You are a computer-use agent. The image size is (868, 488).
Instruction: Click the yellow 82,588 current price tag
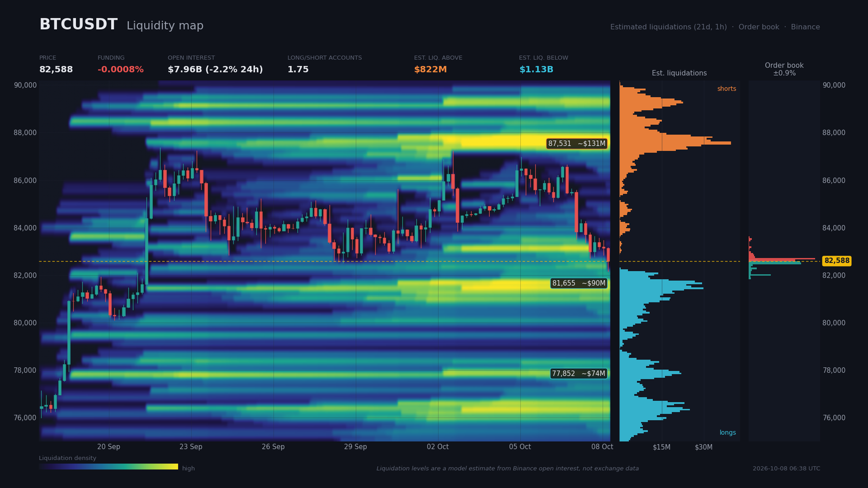837,261
